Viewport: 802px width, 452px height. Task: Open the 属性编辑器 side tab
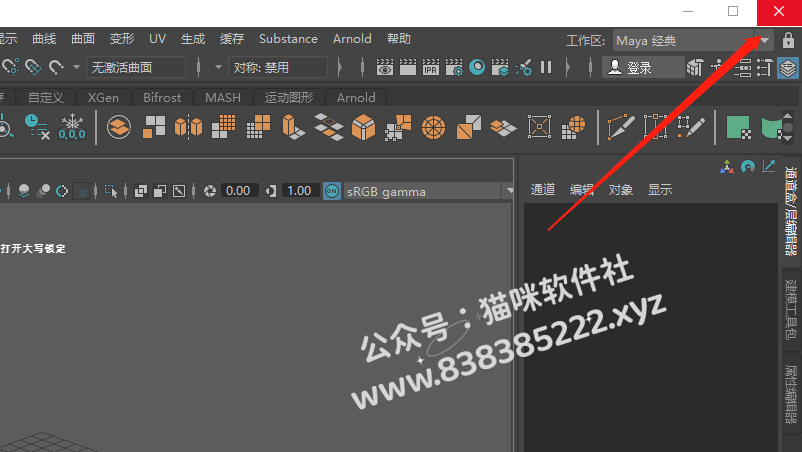point(791,394)
